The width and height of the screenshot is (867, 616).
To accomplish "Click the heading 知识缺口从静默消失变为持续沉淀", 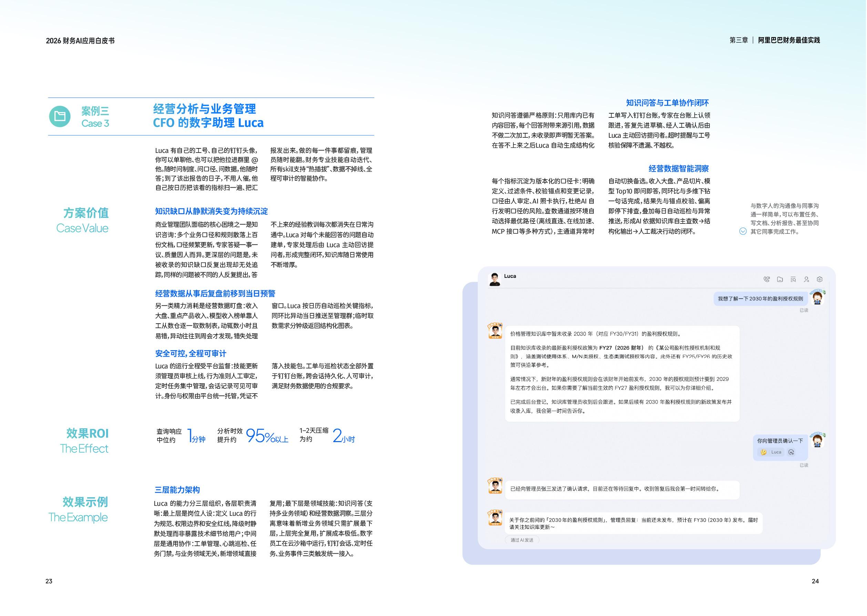I will (212, 211).
